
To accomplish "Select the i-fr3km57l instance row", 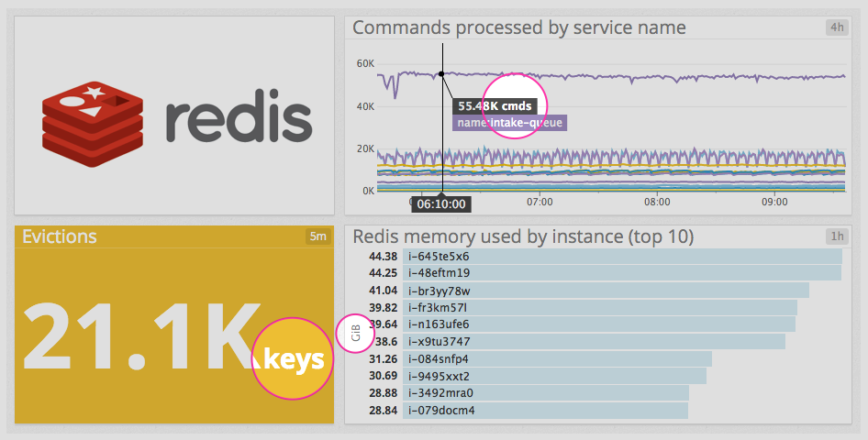I will (x=600, y=307).
